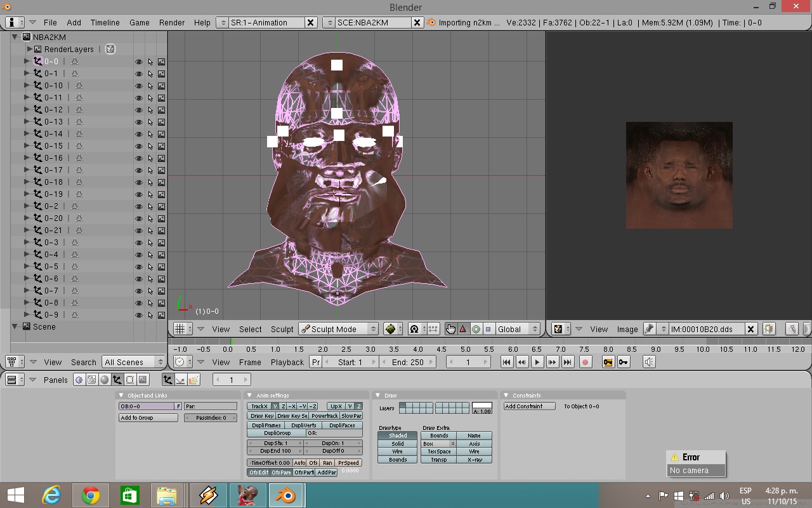Expand the RenderLayers tree item

pos(29,49)
